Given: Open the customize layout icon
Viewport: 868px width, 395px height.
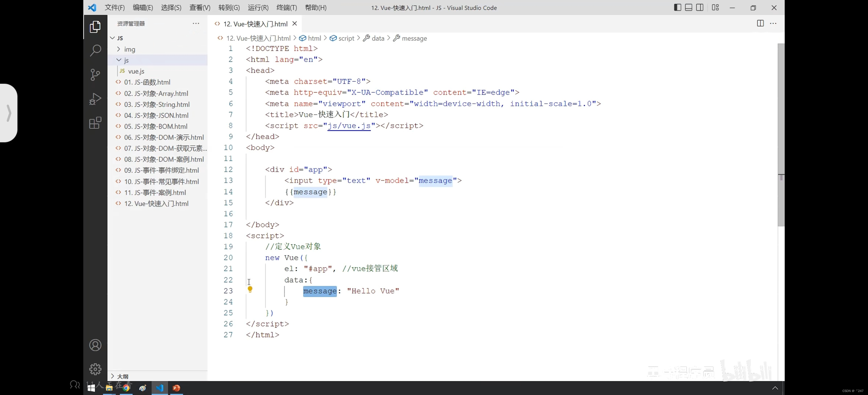Looking at the screenshot, I should 715,7.
